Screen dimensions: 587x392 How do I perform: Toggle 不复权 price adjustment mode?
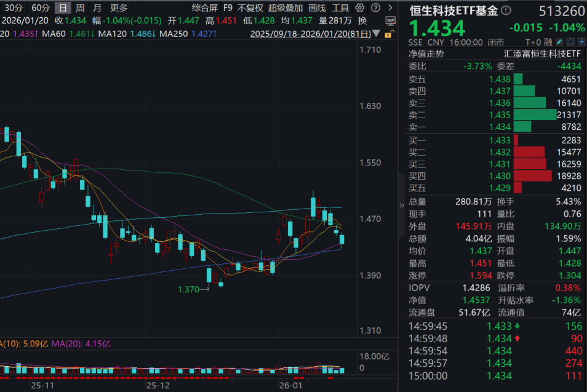(250, 8)
